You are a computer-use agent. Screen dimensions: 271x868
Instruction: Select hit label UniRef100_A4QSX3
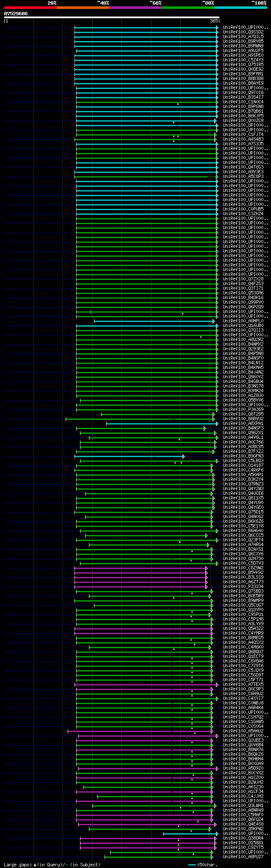click(x=243, y=642)
